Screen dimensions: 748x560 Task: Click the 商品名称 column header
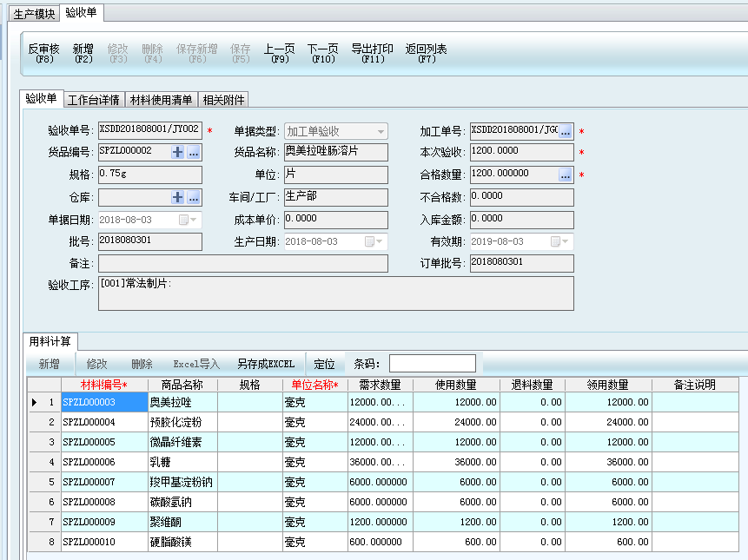coord(182,385)
